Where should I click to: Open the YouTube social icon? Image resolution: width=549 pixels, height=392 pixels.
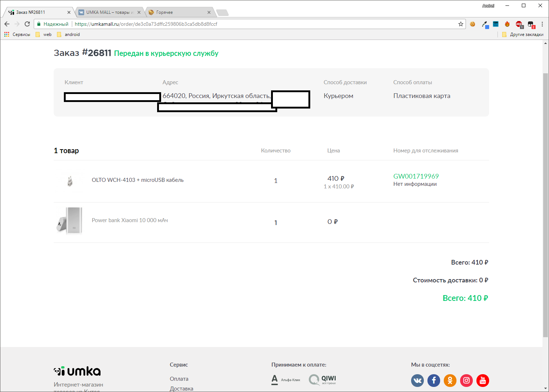click(483, 380)
